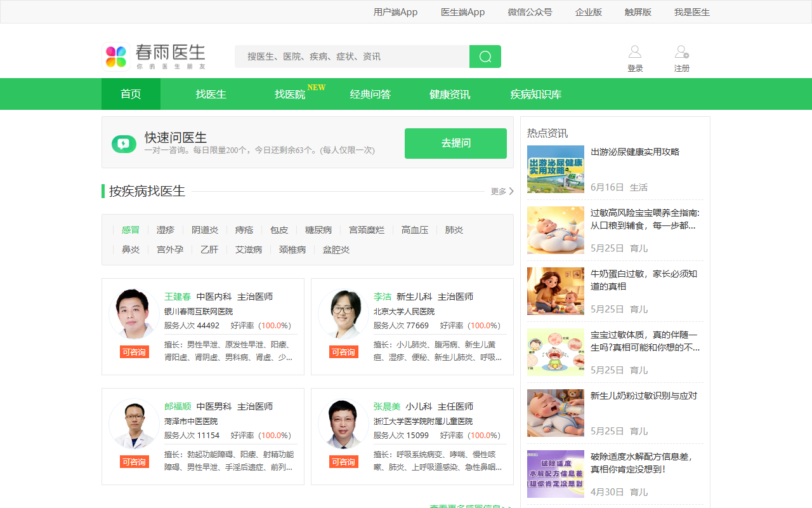Open doctor name link 张晨美
Screen dimensions: 812x508
point(387,406)
